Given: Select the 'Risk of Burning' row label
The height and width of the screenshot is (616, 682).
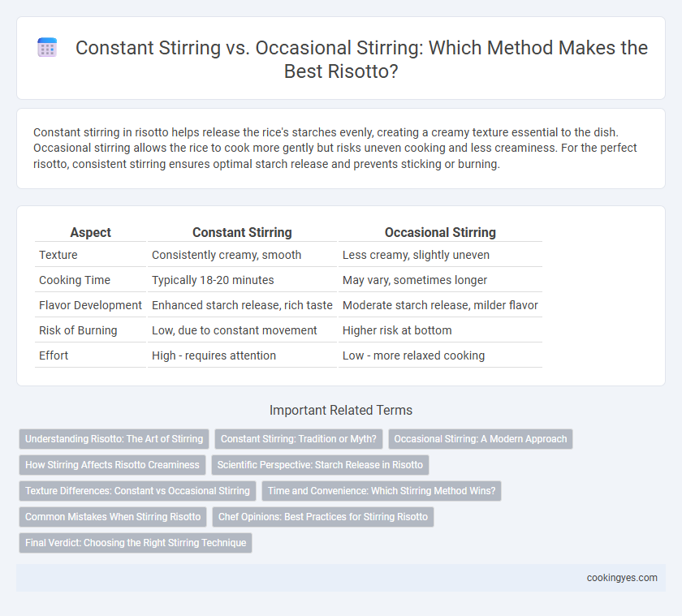Looking at the screenshot, I should coord(78,330).
